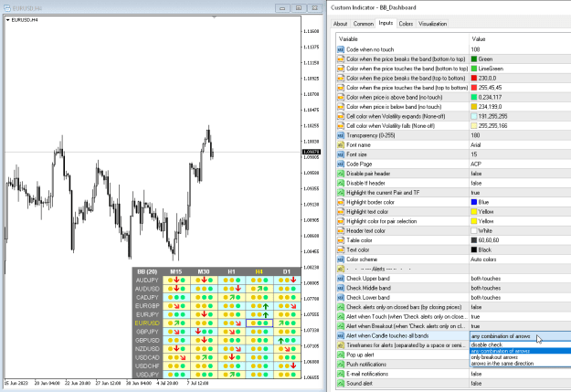Click the icon beside 'Push notifications'

341,365
